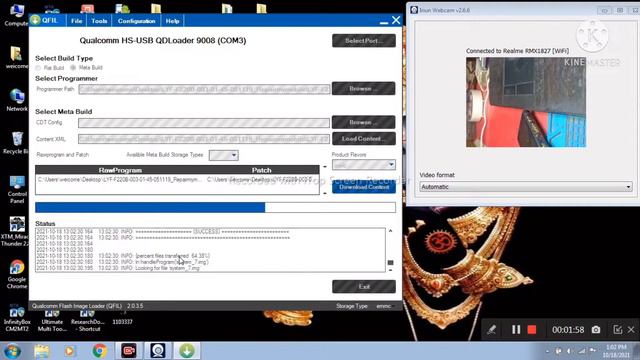Click the Exit button in QFIL
The height and width of the screenshot is (360, 640).
pyautogui.click(x=364, y=287)
